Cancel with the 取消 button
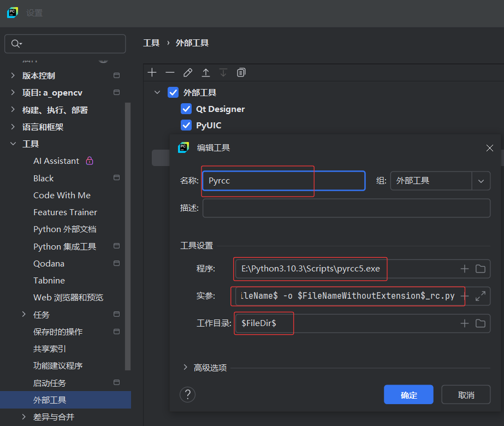 pyautogui.click(x=466, y=394)
